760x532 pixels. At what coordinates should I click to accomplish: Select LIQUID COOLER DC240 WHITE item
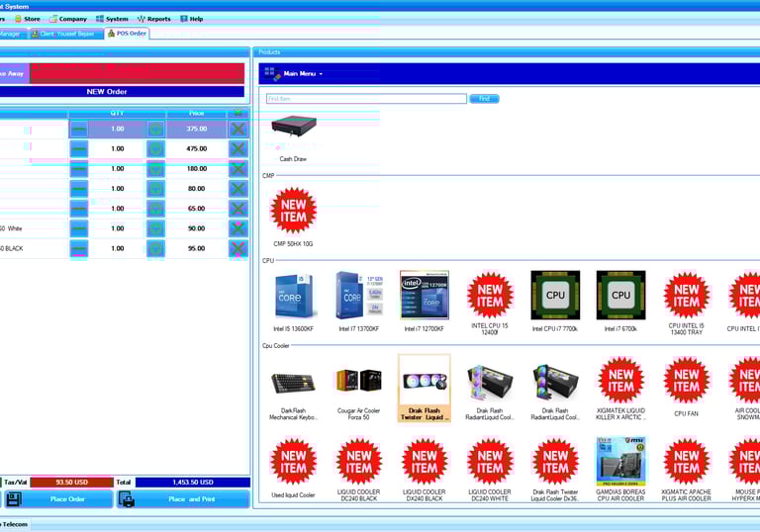(x=490, y=469)
